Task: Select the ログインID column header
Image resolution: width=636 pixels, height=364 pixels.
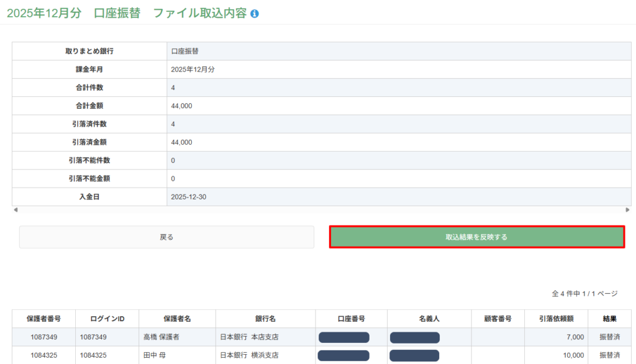Action: coord(107,319)
